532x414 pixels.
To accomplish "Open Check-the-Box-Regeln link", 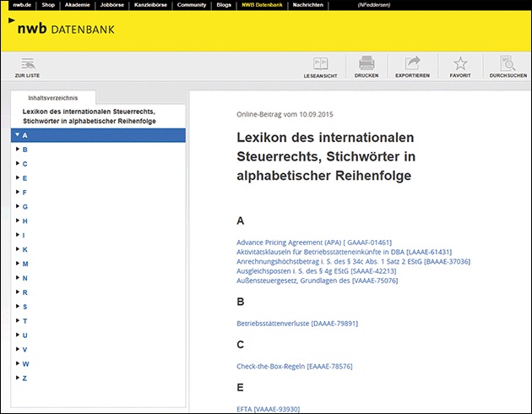I will (294, 366).
